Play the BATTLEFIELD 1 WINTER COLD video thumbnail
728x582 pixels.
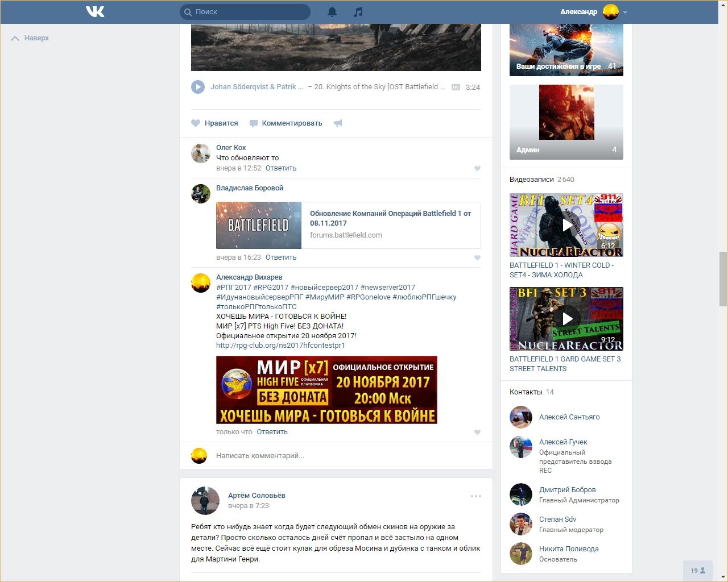566,225
